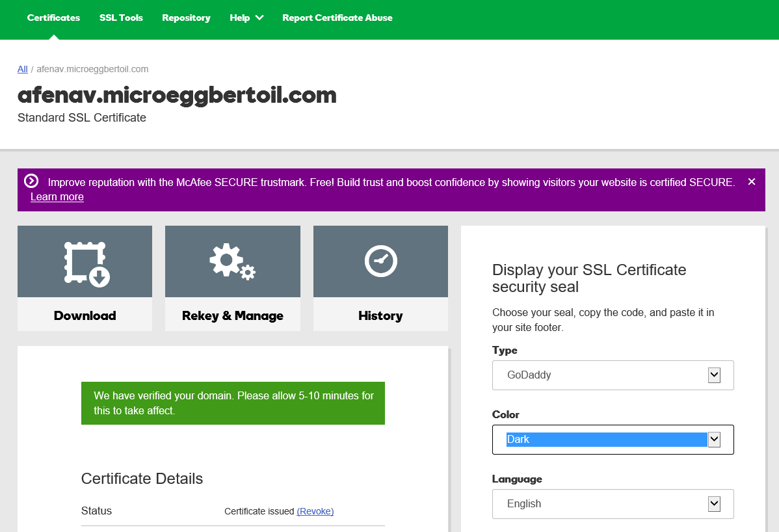Expand the Color dropdown set to Dark
Viewport: 779px width, 532px height.
point(613,440)
